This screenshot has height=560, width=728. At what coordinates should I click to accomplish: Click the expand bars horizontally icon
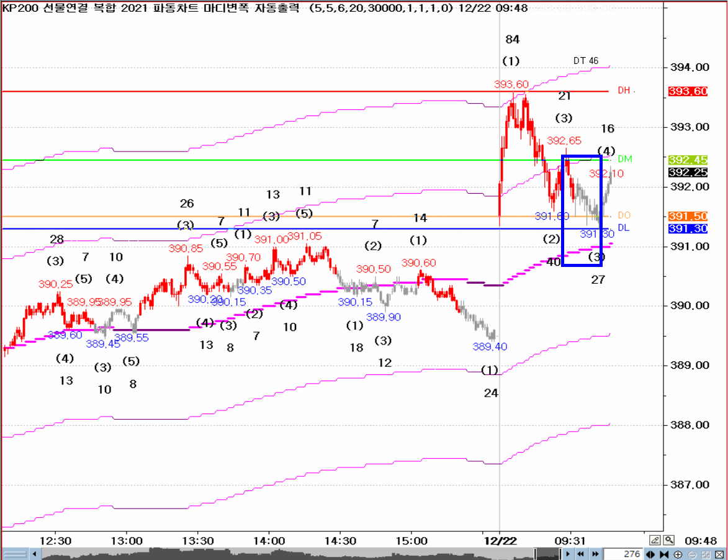651,554
